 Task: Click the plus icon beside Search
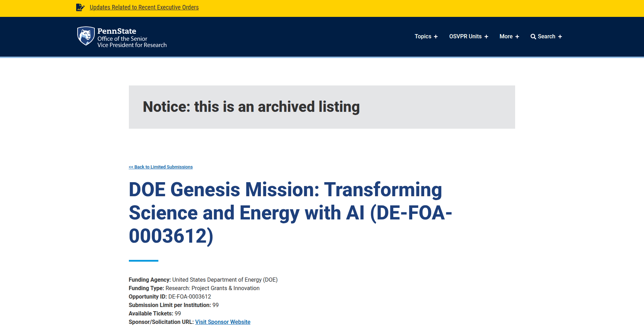point(560,37)
